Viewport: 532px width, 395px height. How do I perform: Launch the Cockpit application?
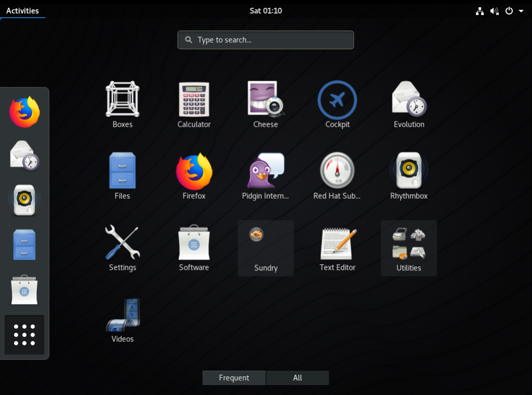(x=337, y=104)
